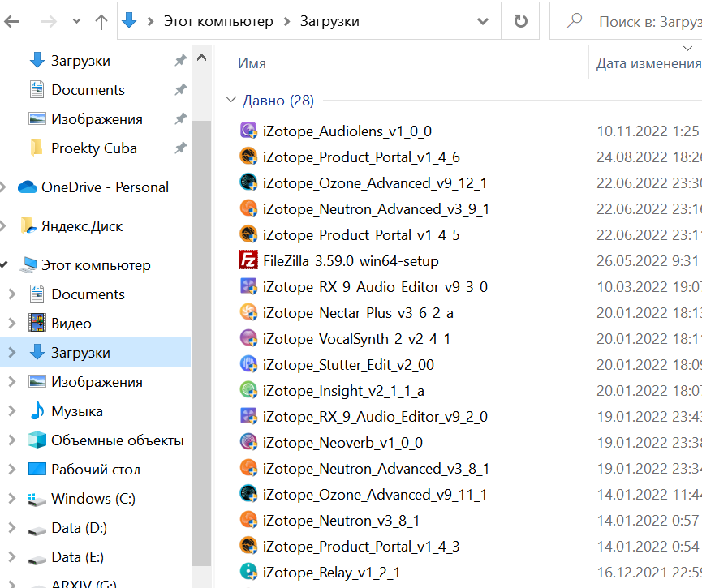Click the iZotope_VocalSynth_2_v2_4_1 icon
702x588 pixels.
point(248,338)
